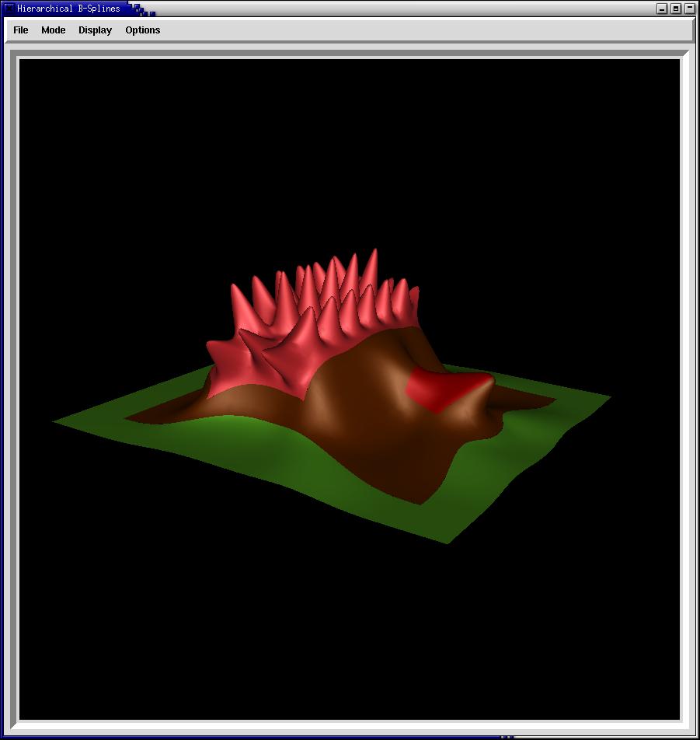The image size is (700, 740).
Task: Click the rightmost title bar shade button
Action: [689, 9]
